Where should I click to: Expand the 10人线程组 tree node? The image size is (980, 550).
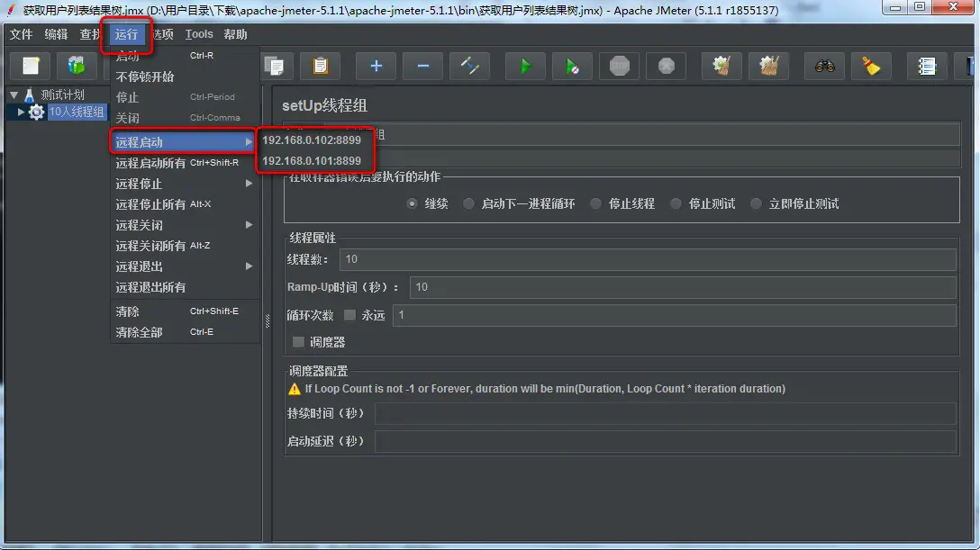point(21,112)
